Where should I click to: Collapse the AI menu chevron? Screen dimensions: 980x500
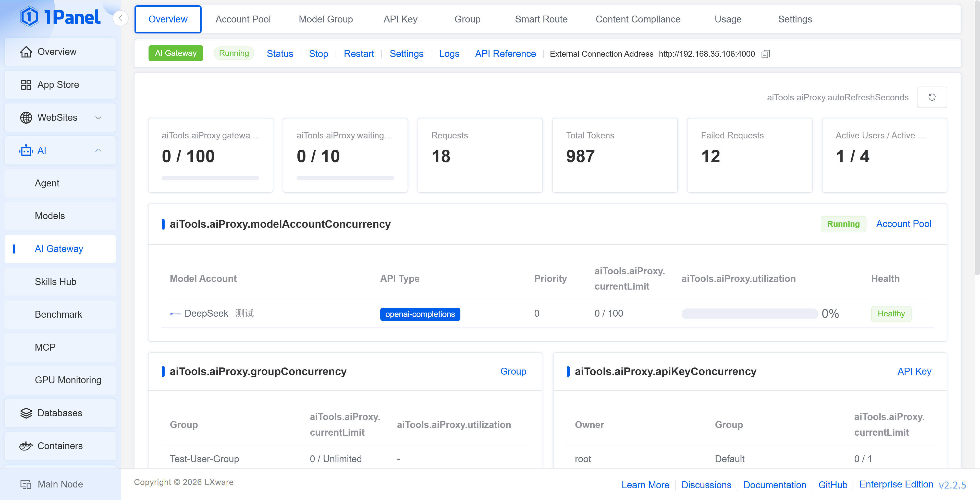99,150
